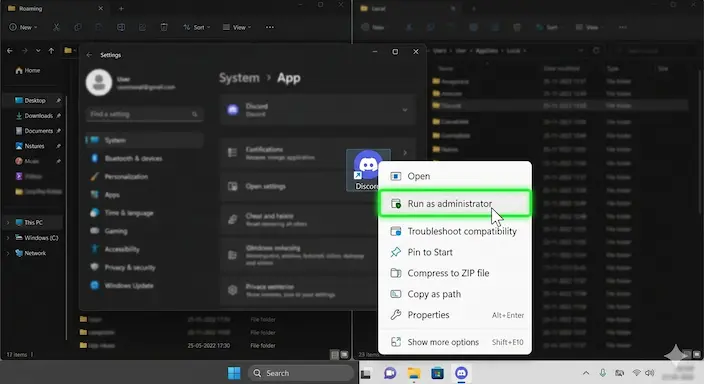Open Properties from the context menu
This screenshot has width=704, height=384.
pyautogui.click(x=455, y=315)
